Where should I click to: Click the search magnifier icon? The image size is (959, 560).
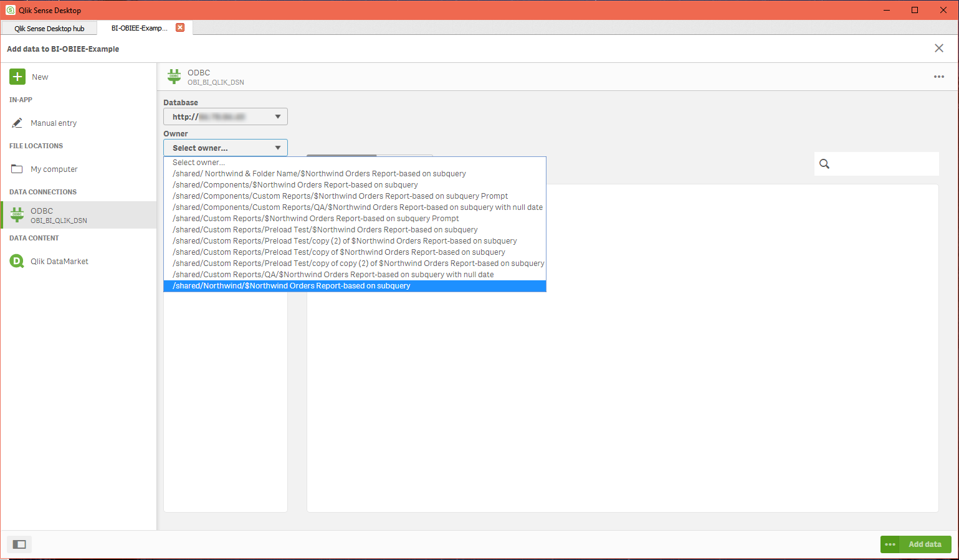pyautogui.click(x=824, y=164)
